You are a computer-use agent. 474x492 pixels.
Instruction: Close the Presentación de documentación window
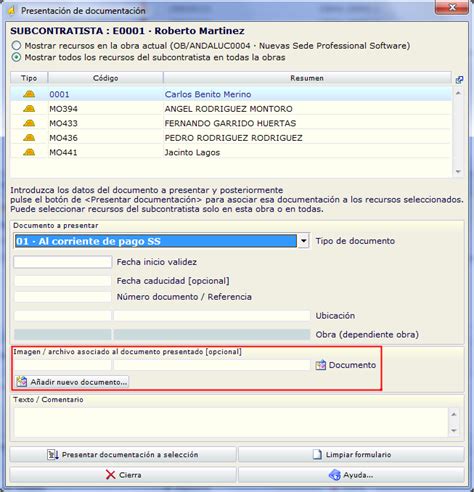pos(452,7)
